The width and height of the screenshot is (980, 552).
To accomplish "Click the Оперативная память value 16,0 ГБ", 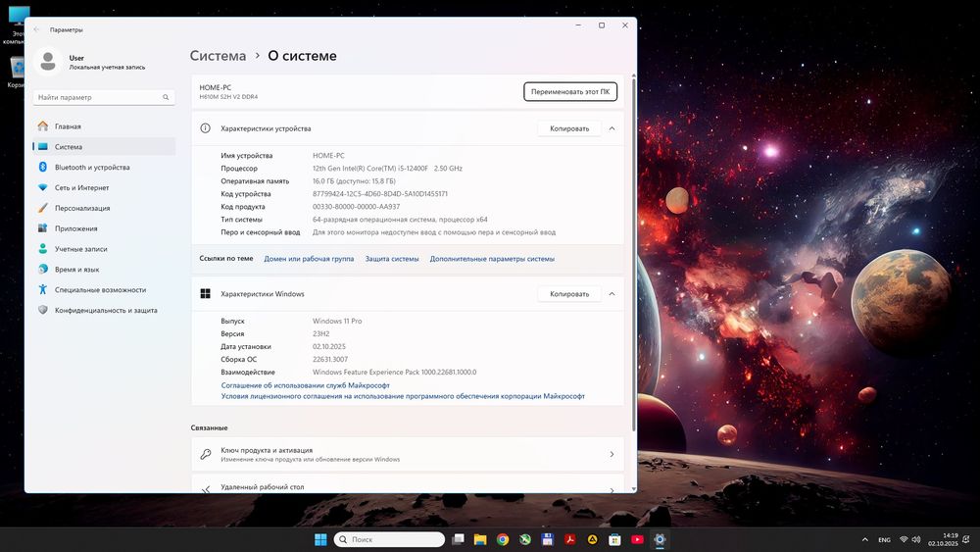I will pos(354,181).
